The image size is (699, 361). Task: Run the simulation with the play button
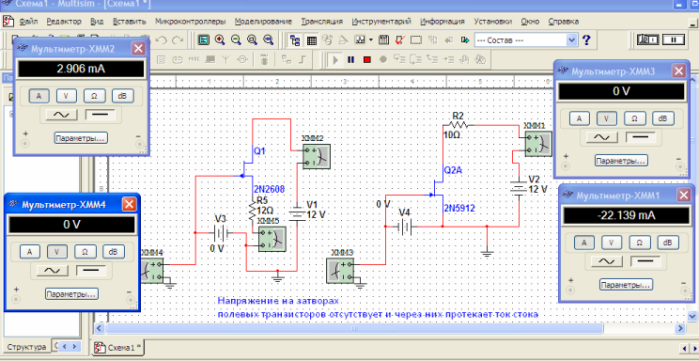coord(335,59)
